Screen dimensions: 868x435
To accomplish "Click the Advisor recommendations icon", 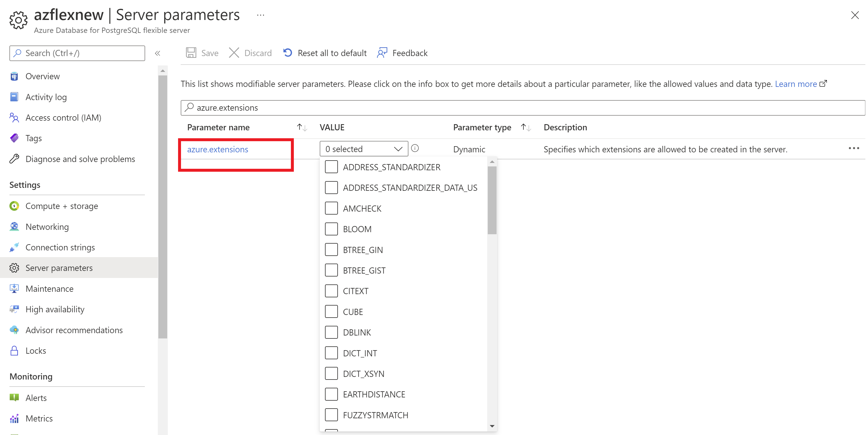I will click(15, 330).
